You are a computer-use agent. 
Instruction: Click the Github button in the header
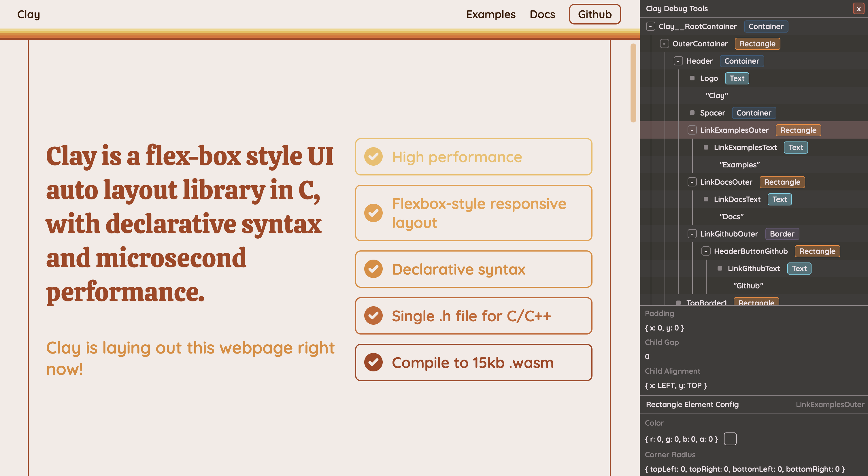595,14
